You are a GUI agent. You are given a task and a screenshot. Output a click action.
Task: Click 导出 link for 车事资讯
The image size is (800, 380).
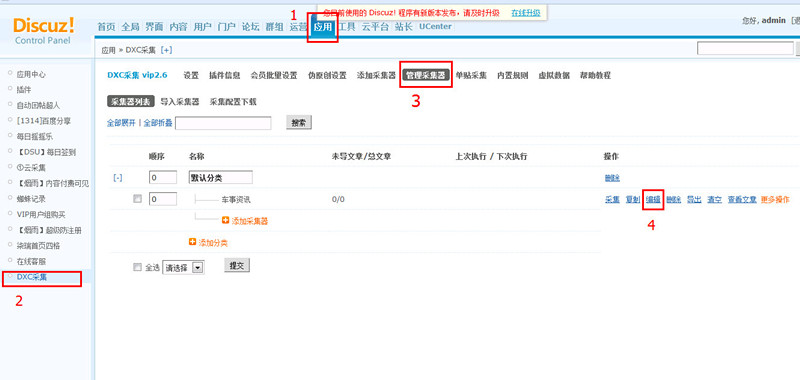(x=694, y=199)
